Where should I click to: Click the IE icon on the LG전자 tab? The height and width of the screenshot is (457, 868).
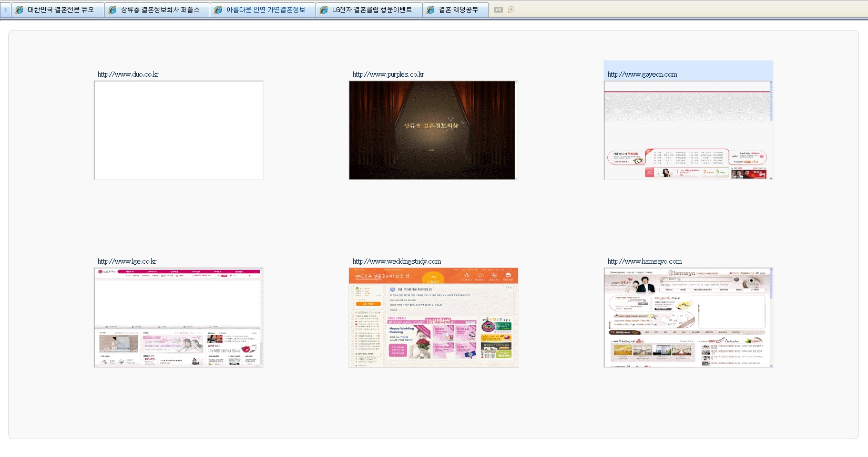click(324, 10)
